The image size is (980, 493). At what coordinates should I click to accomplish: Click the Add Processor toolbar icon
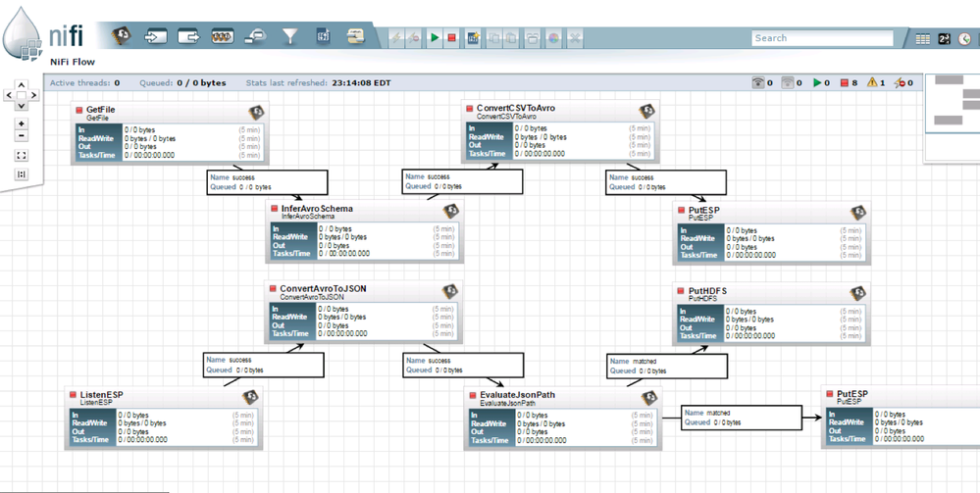tap(122, 37)
